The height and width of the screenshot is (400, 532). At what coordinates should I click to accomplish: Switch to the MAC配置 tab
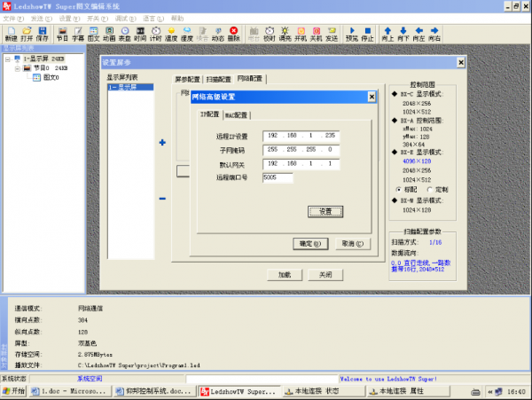point(237,115)
